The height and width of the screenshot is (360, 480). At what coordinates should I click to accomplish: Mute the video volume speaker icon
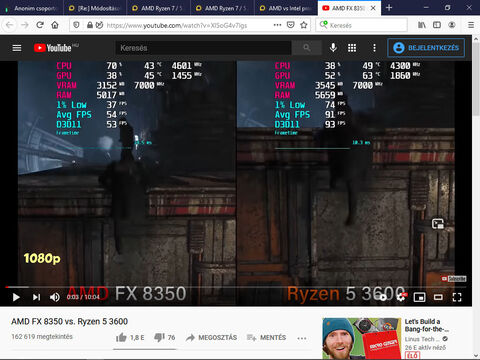pos(55,297)
